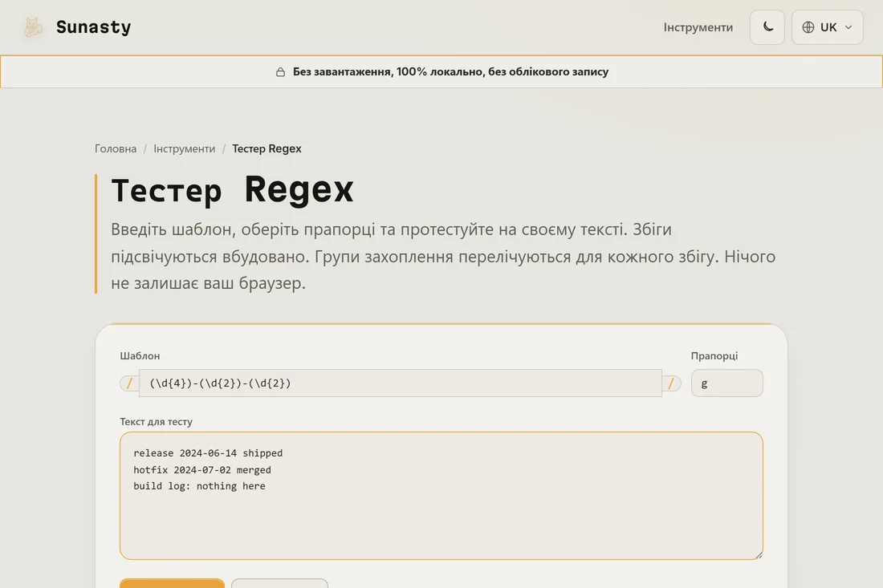This screenshot has height=588, width=883.
Task: Click the line 'release 2024-06-14 shipped'
Action: coord(208,453)
